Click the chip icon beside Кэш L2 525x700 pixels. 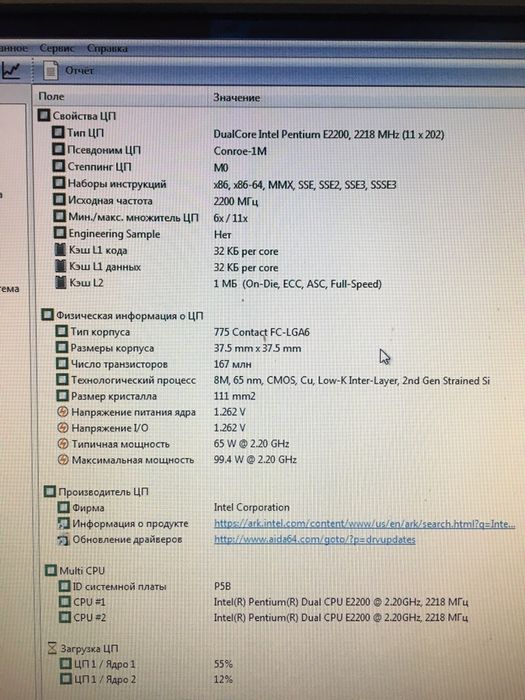point(60,283)
